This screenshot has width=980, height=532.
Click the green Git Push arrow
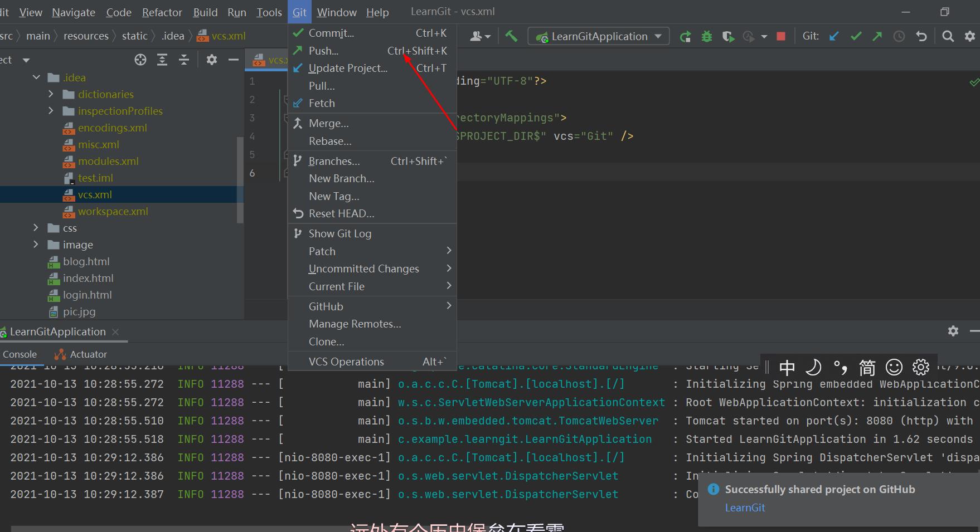click(877, 36)
